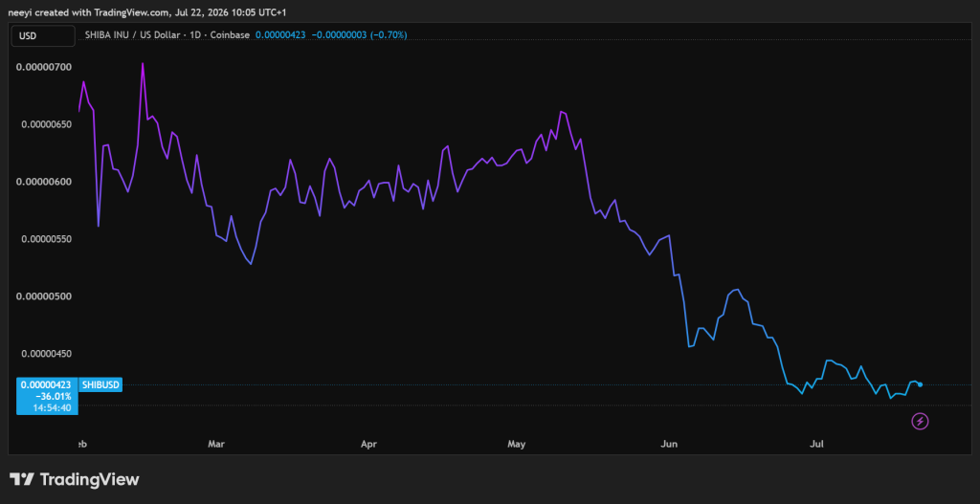
Task: Click the 0.00000500 price axis label
Action: pyautogui.click(x=46, y=296)
